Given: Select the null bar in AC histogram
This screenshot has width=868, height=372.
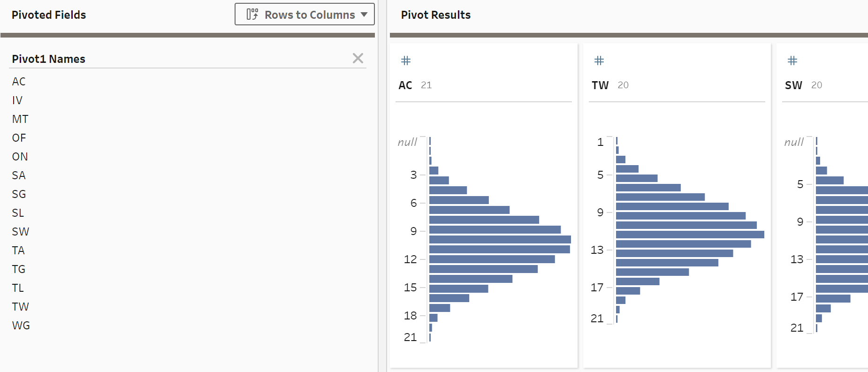Looking at the screenshot, I should coord(430,141).
